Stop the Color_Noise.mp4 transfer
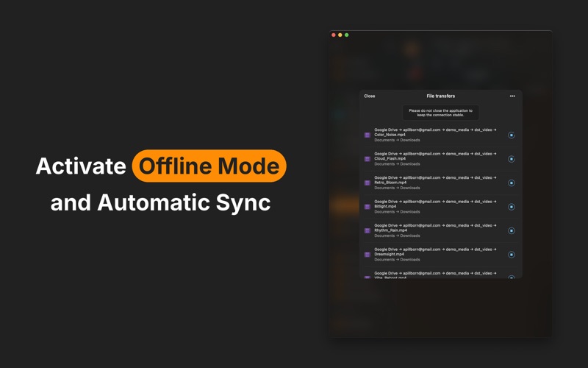 (511, 135)
